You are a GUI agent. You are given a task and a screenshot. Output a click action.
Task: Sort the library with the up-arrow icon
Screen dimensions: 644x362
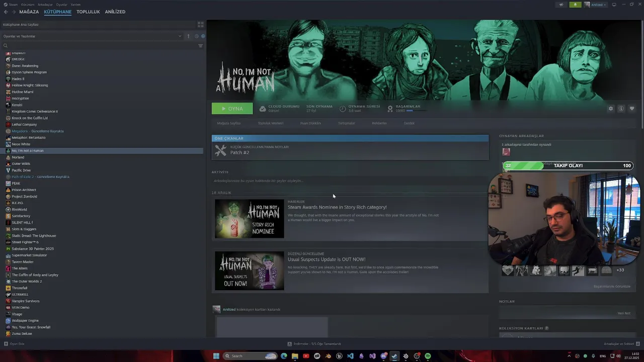189,36
